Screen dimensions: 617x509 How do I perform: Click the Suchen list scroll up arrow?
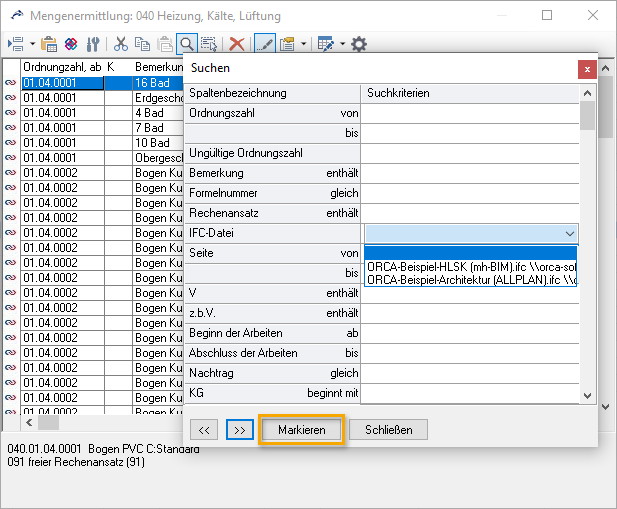pos(587,93)
